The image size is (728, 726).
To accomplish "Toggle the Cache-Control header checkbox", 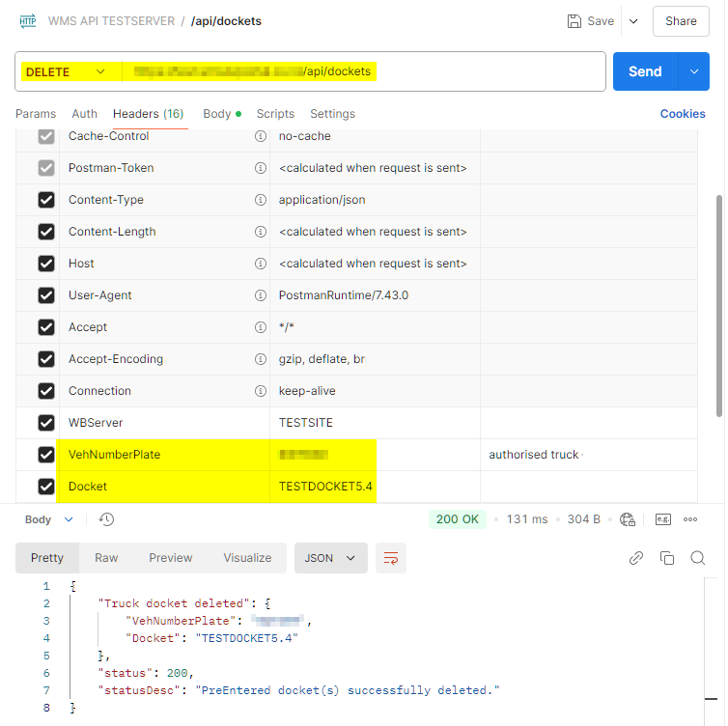I will click(46, 136).
